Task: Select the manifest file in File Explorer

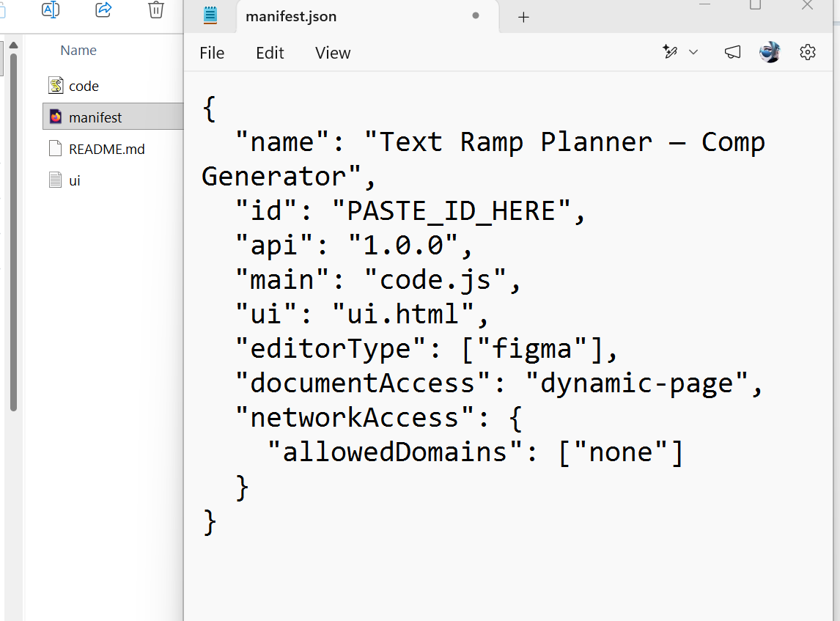Action: point(112,117)
